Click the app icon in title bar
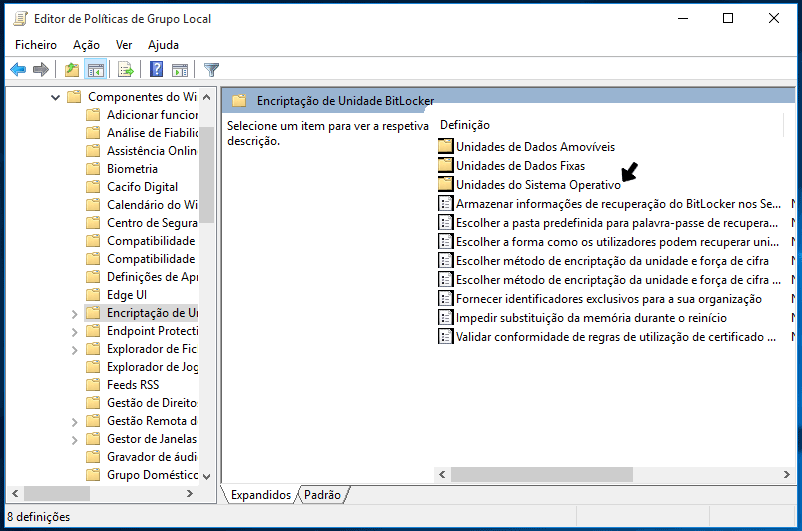The height and width of the screenshot is (531, 802). click(20, 19)
